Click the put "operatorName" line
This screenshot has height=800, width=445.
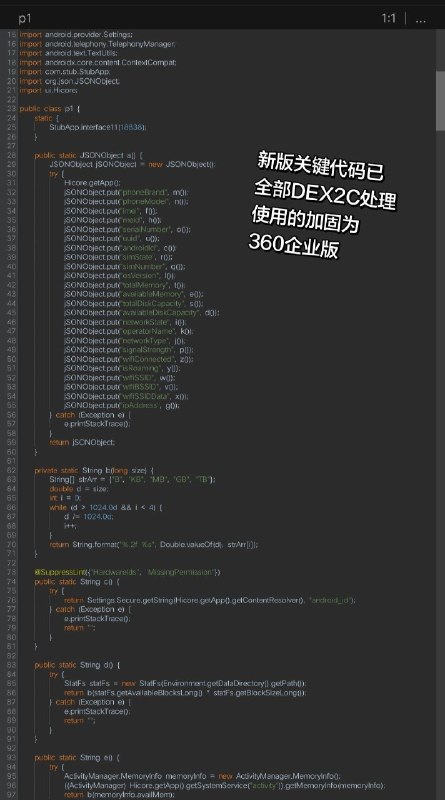129,331
